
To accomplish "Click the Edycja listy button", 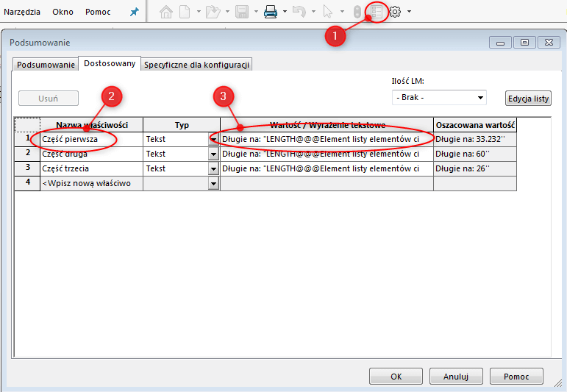I will click(x=529, y=99).
